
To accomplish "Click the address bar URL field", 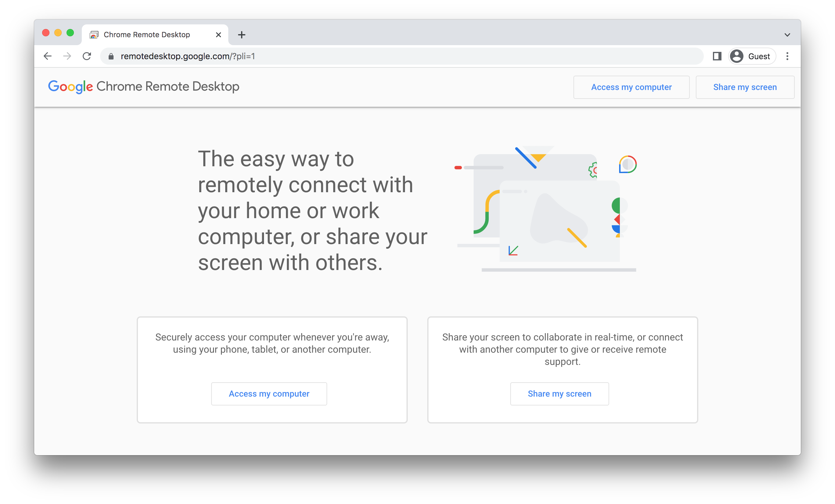I will tap(402, 56).
